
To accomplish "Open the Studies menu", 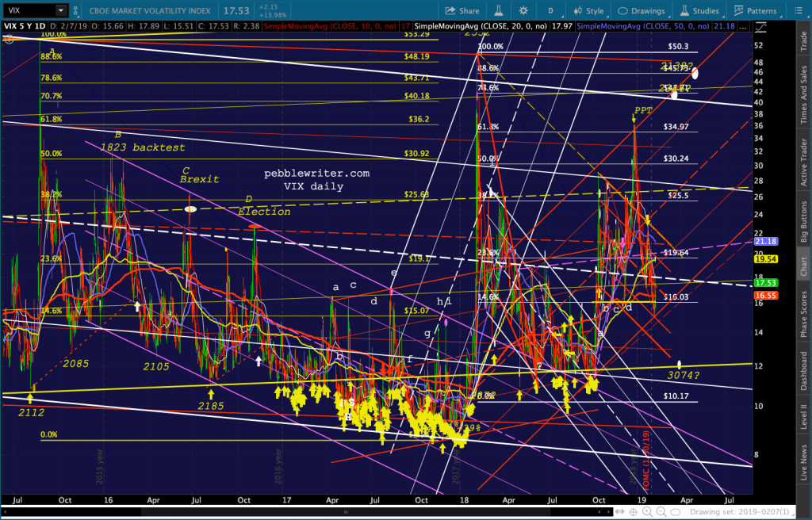I will (698, 10).
